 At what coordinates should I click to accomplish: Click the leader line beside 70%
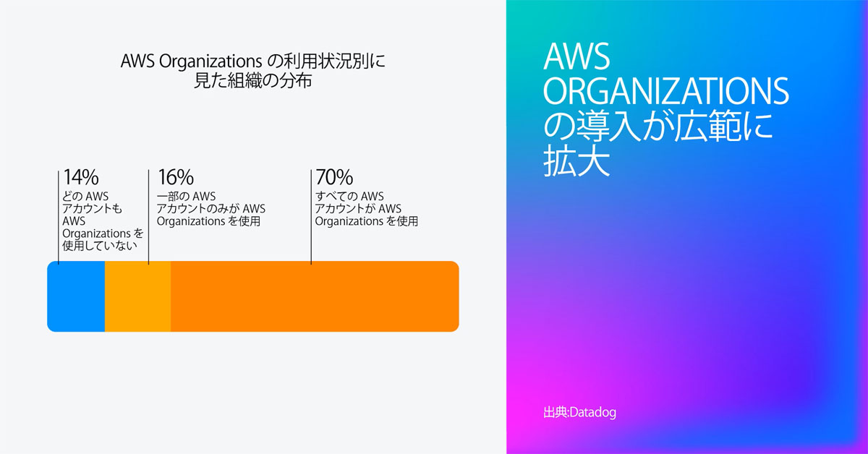(311, 217)
